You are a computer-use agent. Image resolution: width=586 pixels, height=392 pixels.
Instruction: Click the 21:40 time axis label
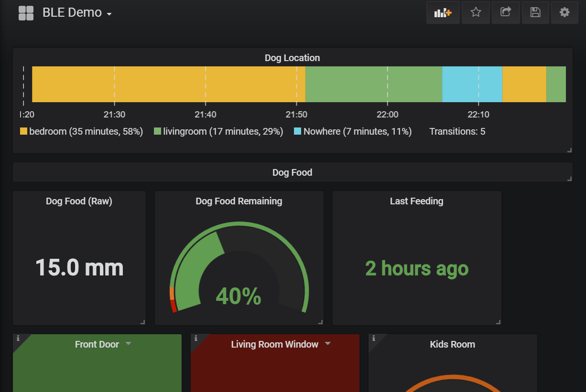pyautogui.click(x=206, y=115)
